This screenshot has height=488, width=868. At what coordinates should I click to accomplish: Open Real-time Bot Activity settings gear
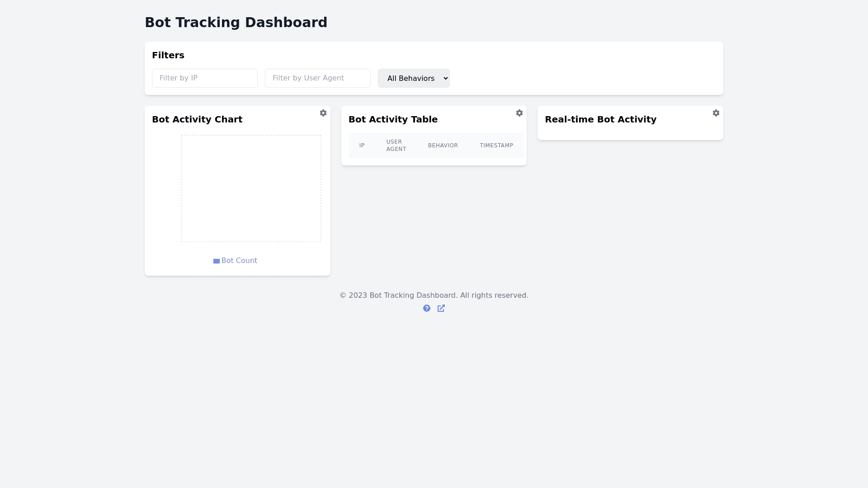tap(716, 113)
